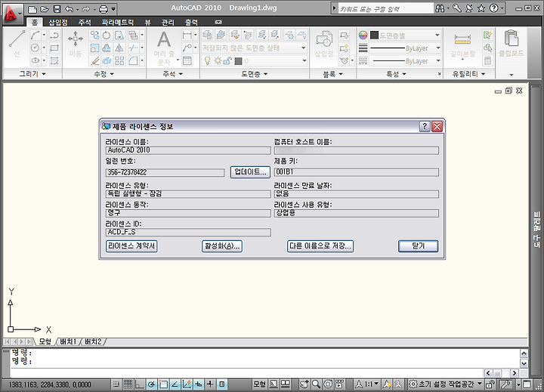Click the 다른 이름으로 저장... button
This screenshot has height=392, width=544.
pos(320,246)
